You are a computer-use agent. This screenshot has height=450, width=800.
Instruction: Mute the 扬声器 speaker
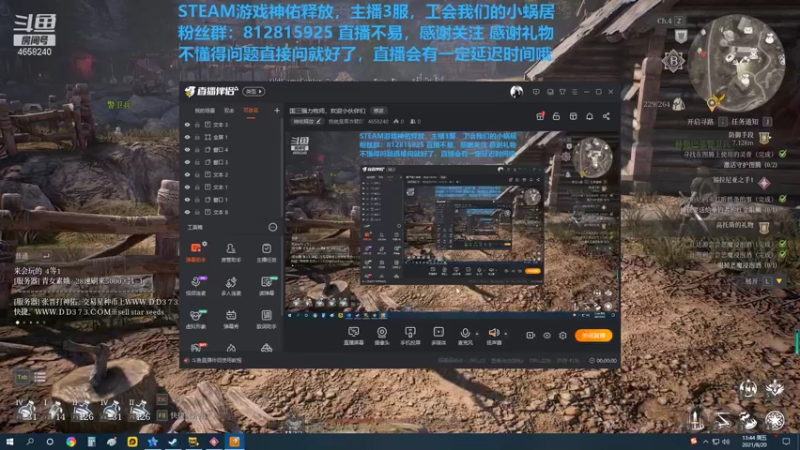pos(494,336)
